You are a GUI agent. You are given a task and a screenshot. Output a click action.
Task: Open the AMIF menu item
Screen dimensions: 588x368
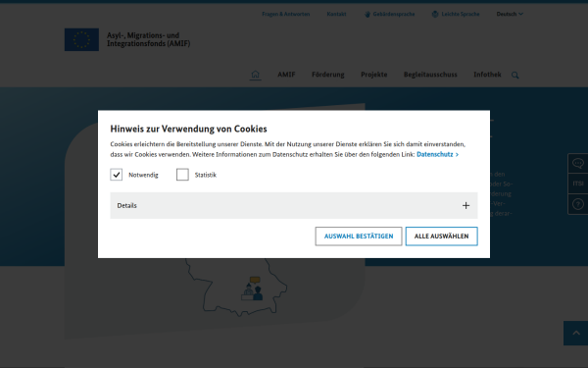(286, 75)
